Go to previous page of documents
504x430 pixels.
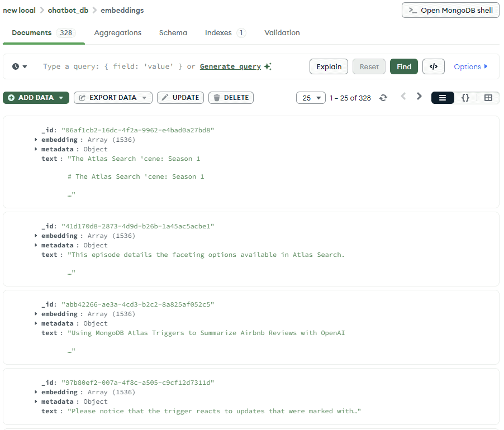click(403, 97)
